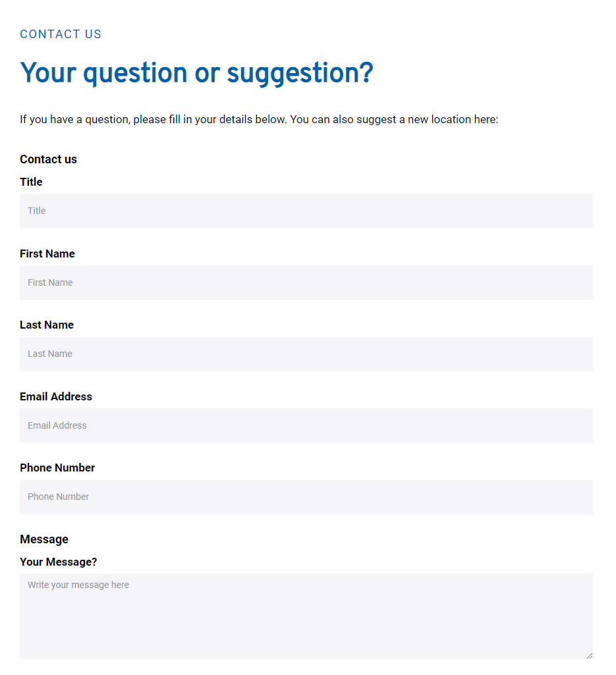Click into the Email Address field
The width and height of the screenshot is (616, 675).
coord(306,425)
